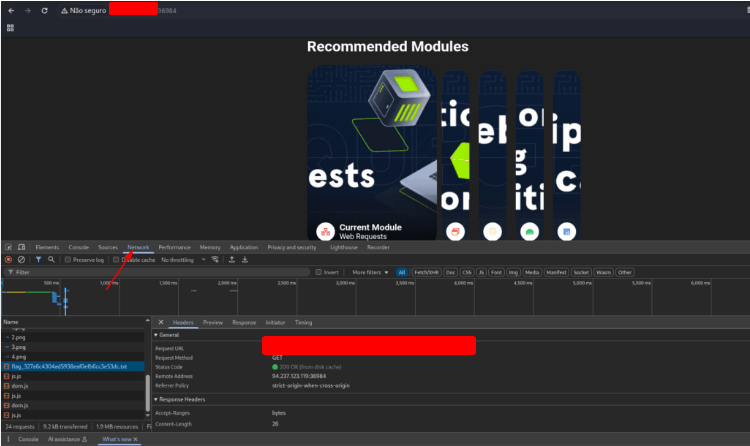Filter requests by Fetch/XHR type
Viewport: 750px width, 446px height.
coord(425,272)
